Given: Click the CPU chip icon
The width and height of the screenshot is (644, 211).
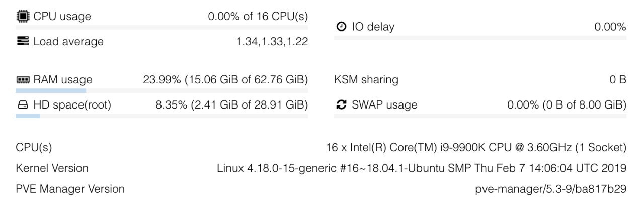Looking at the screenshot, I should [x=23, y=16].
